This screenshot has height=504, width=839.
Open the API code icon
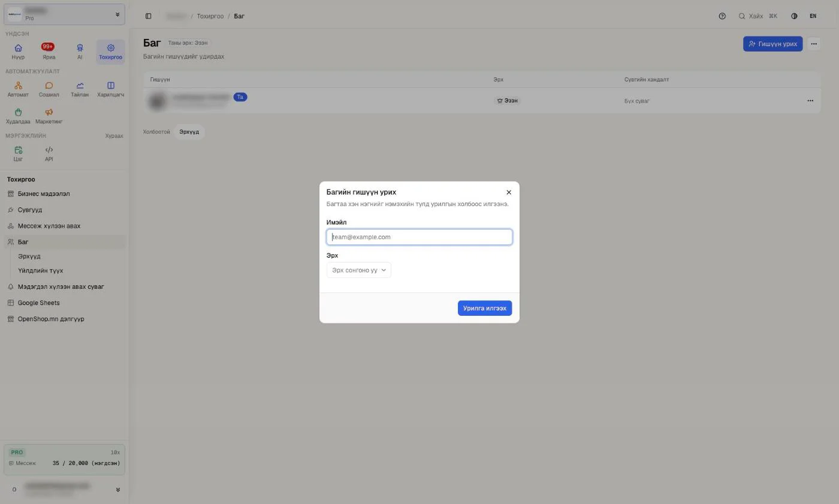click(x=49, y=154)
